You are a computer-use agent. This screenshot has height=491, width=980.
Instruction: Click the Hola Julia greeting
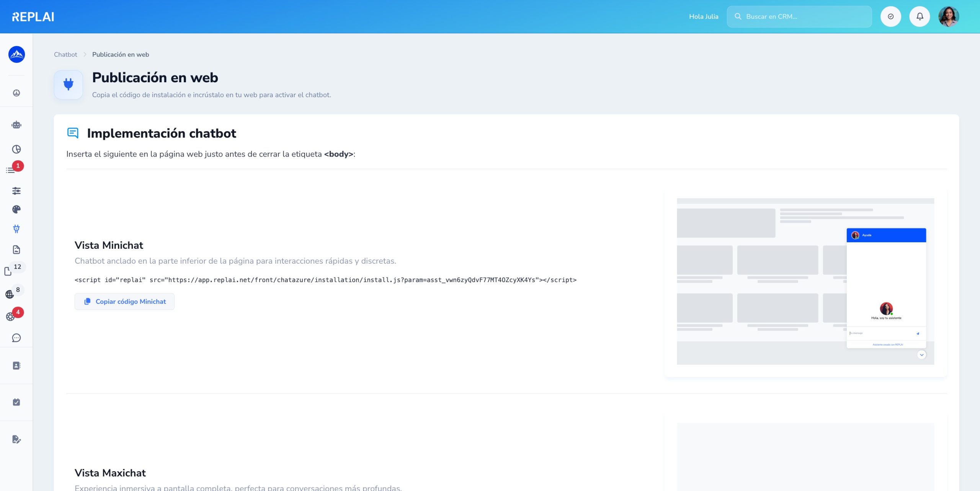(x=704, y=16)
